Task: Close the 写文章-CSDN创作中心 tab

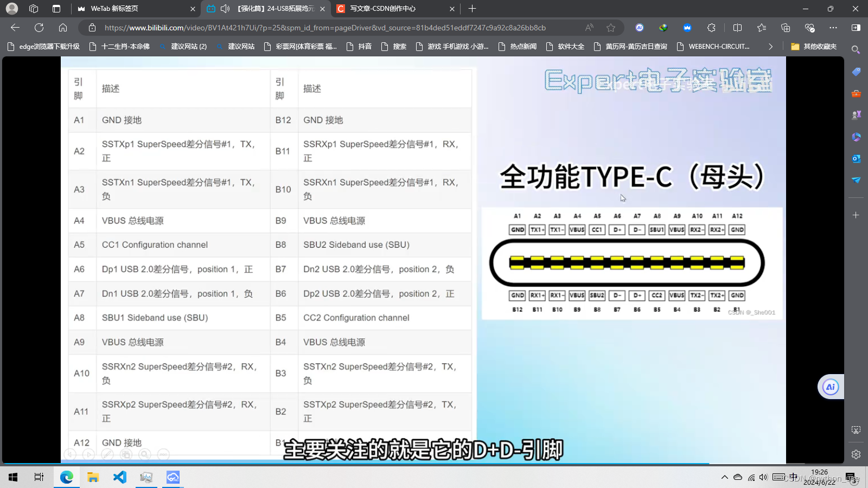Action: 452,9
